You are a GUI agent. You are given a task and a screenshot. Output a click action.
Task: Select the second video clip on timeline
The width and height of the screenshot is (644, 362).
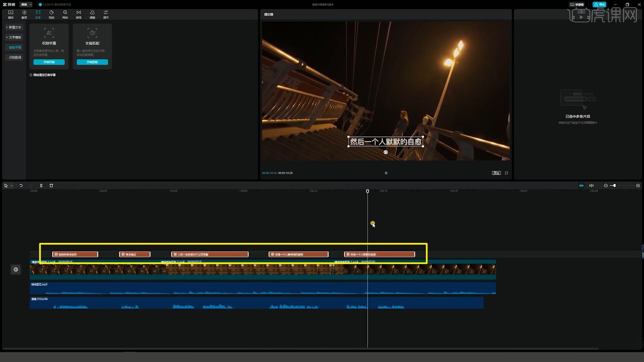point(246,269)
